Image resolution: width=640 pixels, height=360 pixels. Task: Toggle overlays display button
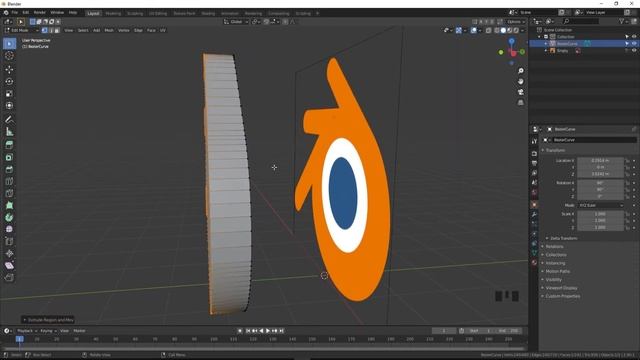pyautogui.click(x=473, y=30)
